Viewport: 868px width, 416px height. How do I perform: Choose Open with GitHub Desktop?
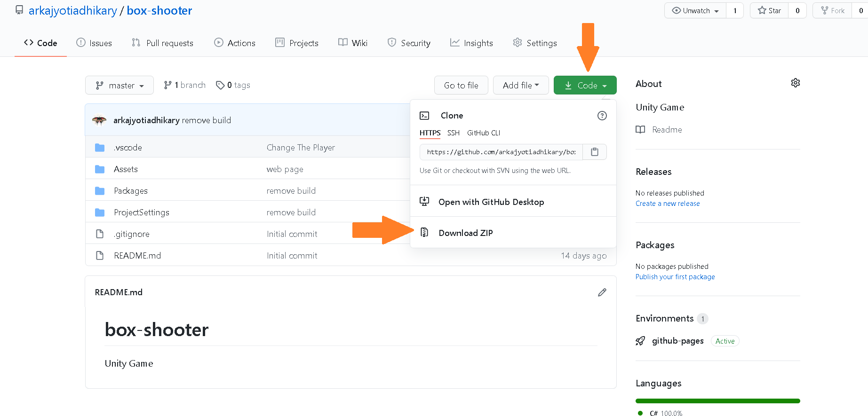tap(491, 202)
